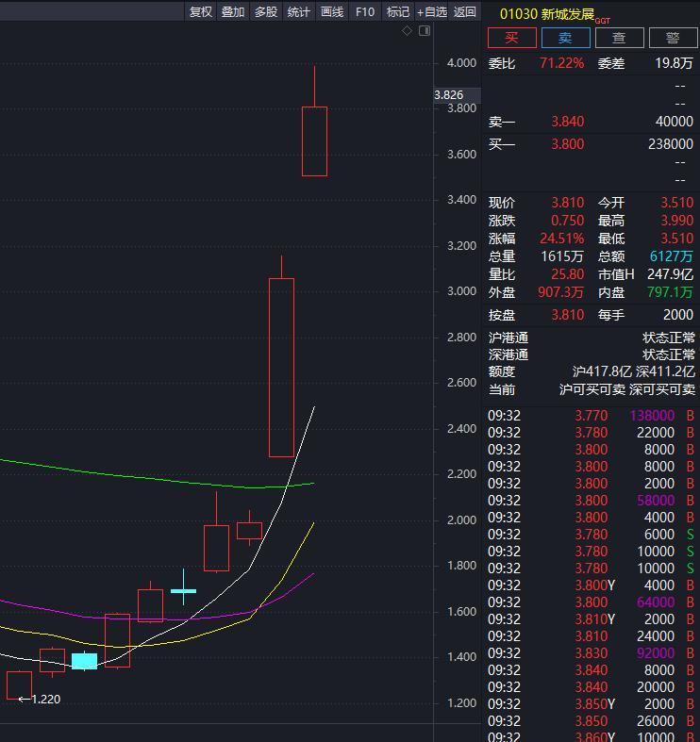
Task: Click the 标记 mark tool
Action: 398,12
